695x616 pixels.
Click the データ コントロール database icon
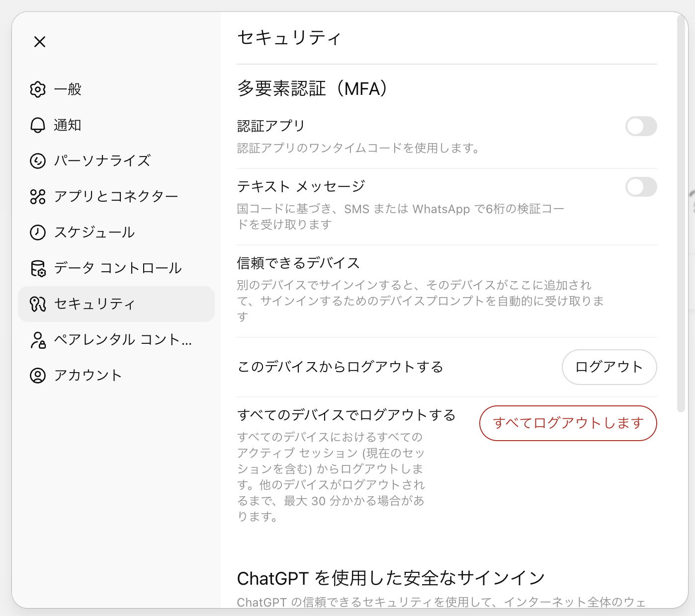pos(38,268)
